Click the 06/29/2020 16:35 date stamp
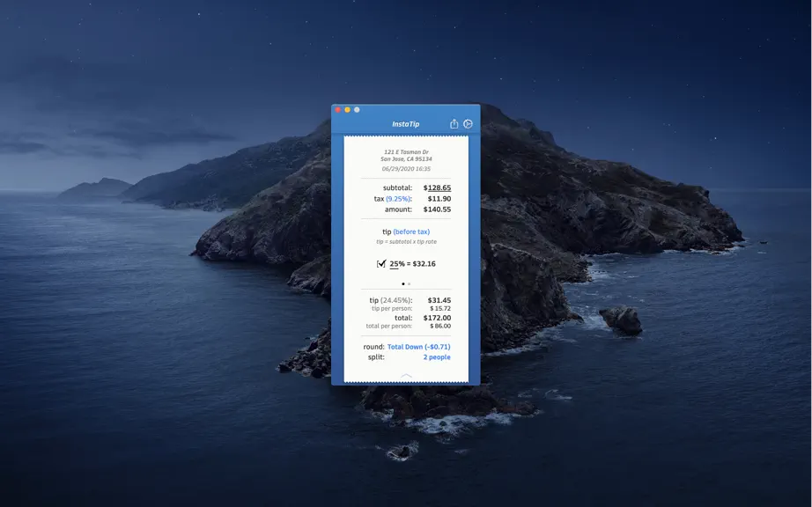This screenshot has height=507, width=812. coord(406,169)
